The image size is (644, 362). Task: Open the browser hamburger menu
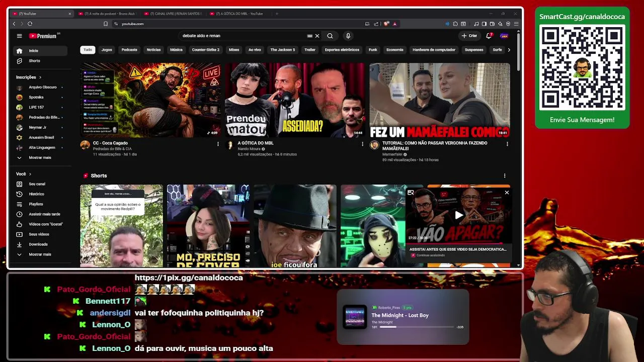(x=516, y=24)
